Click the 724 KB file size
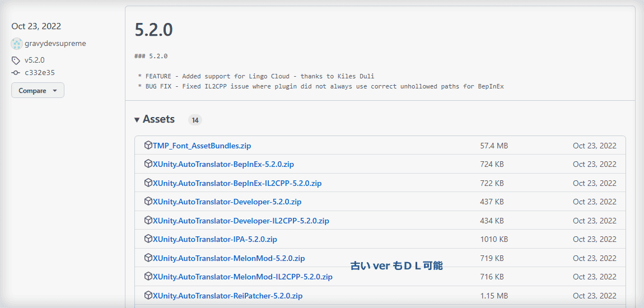Image resolution: width=644 pixels, height=308 pixels. (492, 164)
